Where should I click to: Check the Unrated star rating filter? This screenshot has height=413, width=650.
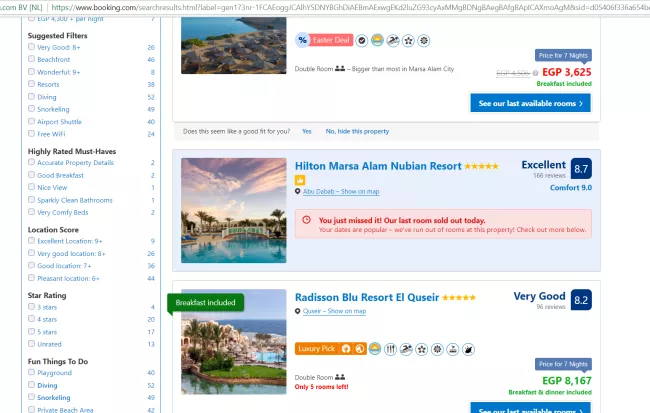32,344
